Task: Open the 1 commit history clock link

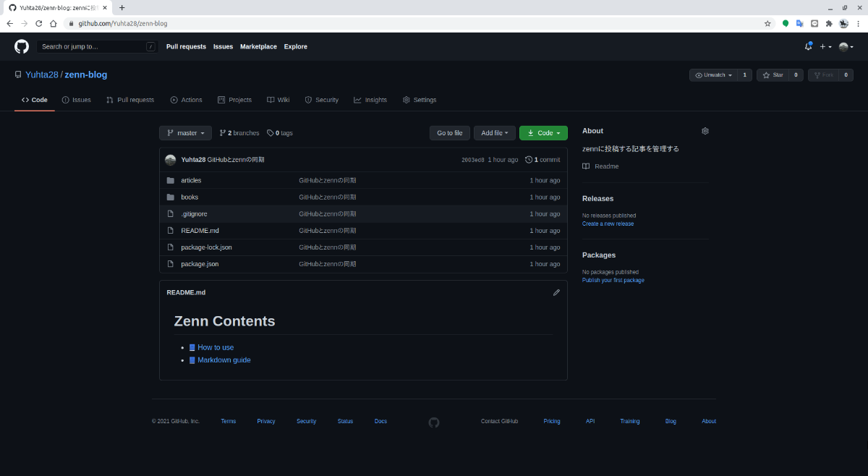Action: click(542, 160)
